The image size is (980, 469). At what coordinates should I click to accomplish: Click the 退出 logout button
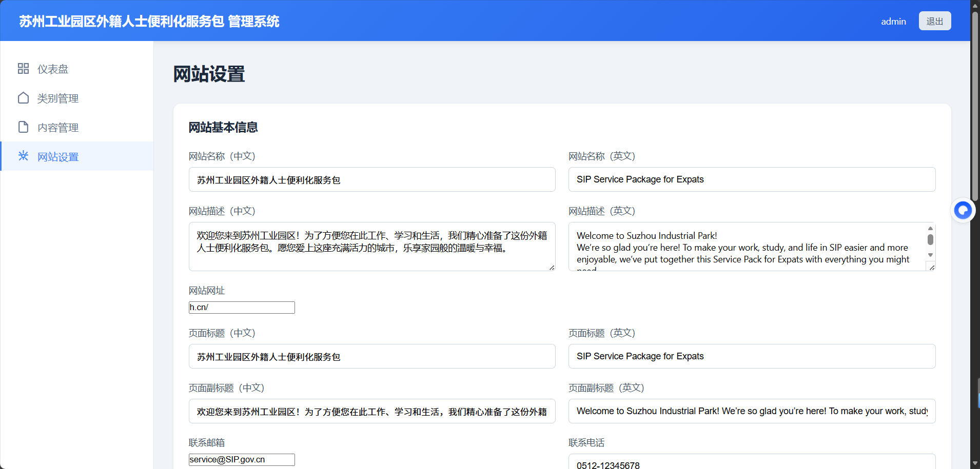[934, 21]
